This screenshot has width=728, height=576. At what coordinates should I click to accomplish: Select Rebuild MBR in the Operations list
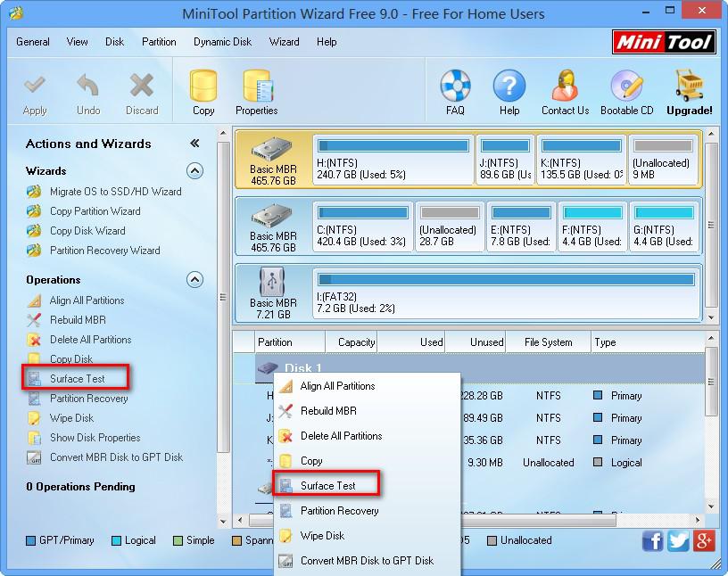tap(79, 319)
